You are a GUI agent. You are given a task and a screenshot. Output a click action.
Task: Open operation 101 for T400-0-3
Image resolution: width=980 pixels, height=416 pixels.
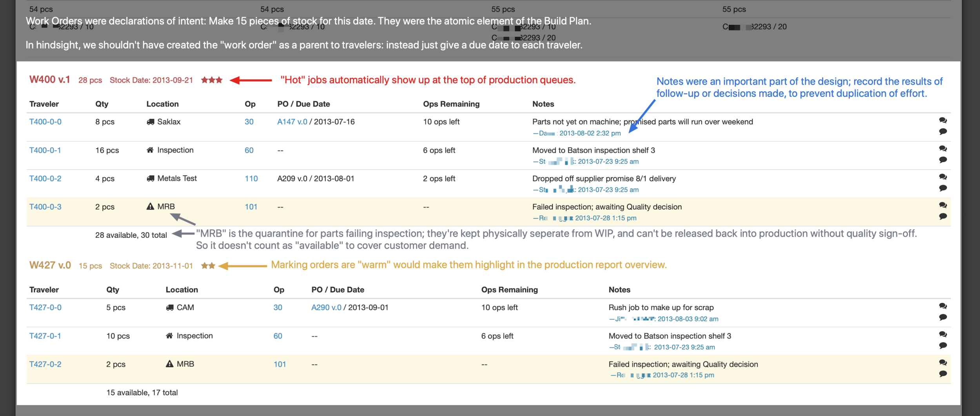click(251, 206)
